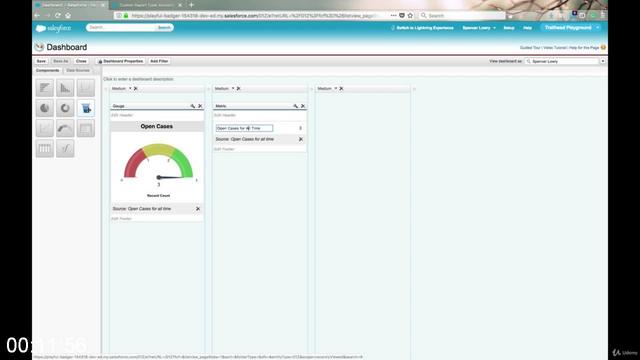Click the browser Search box
This screenshot has height=360, width=640.
pos(462,16)
